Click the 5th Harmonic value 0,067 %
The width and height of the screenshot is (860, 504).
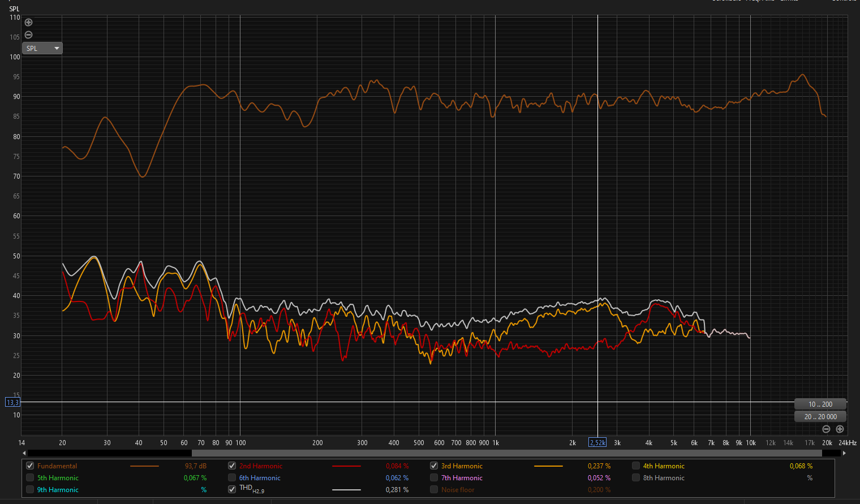pyautogui.click(x=195, y=478)
